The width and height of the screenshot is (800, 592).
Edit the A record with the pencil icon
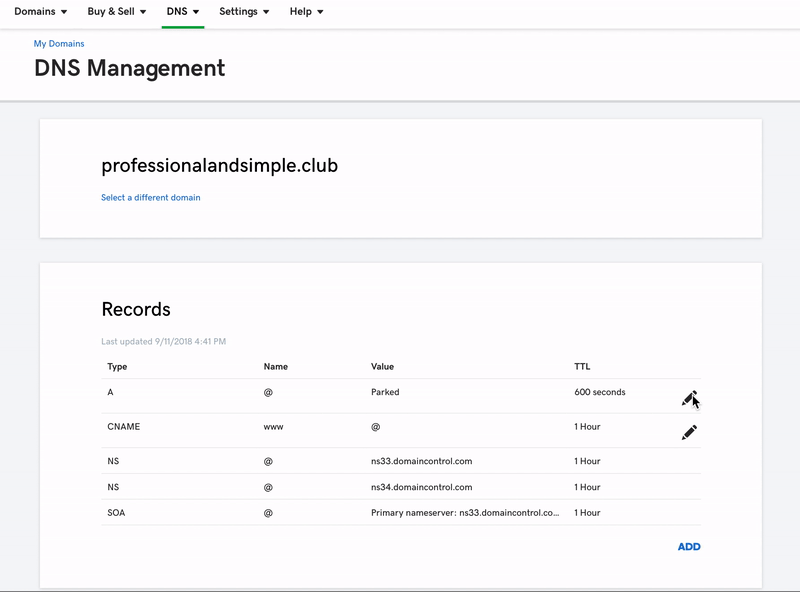(x=689, y=398)
